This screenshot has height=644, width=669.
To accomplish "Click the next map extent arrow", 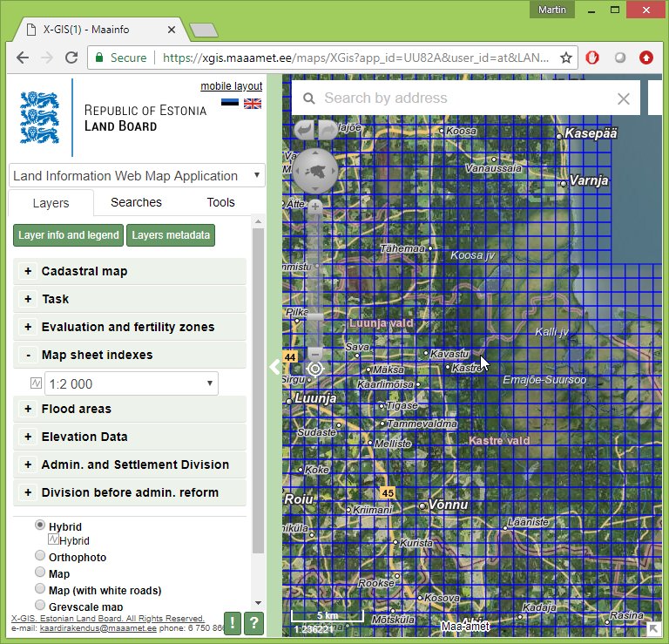I will coord(326,130).
